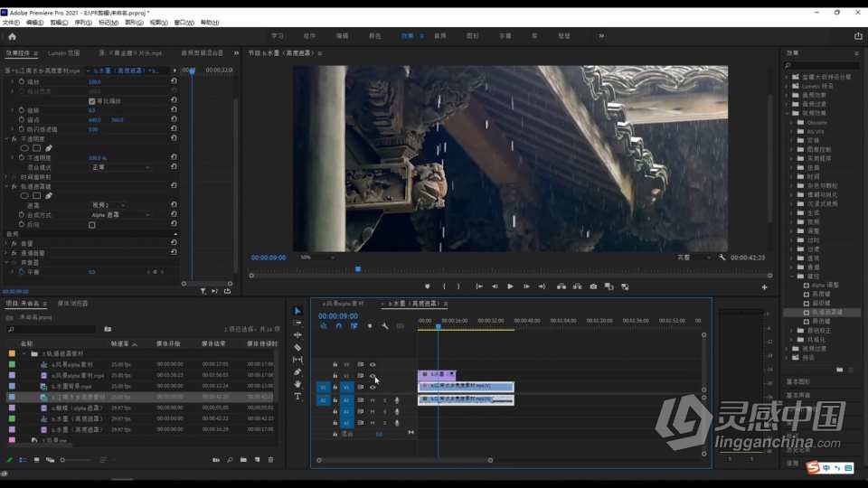Select the Hand tool
The width and height of the screenshot is (868, 488).
[297, 384]
